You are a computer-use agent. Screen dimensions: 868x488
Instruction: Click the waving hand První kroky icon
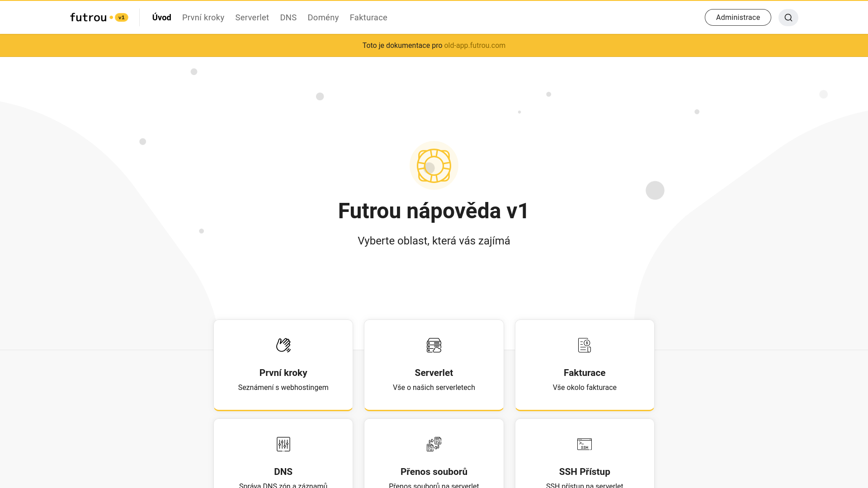pos(283,345)
